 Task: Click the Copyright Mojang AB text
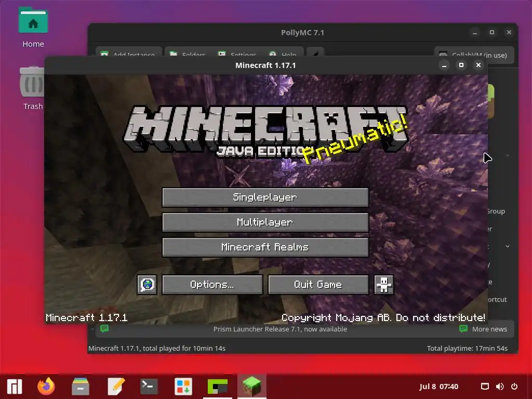tap(383, 317)
